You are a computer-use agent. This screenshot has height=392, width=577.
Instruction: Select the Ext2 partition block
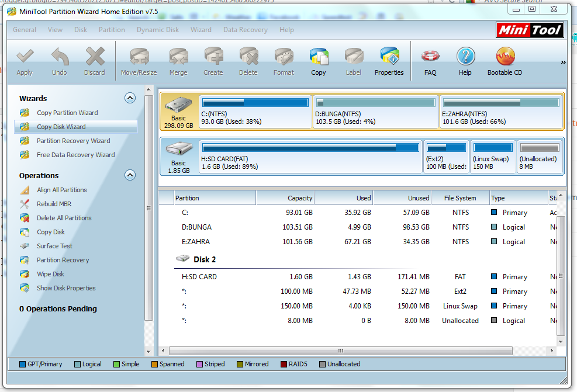point(447,157)
